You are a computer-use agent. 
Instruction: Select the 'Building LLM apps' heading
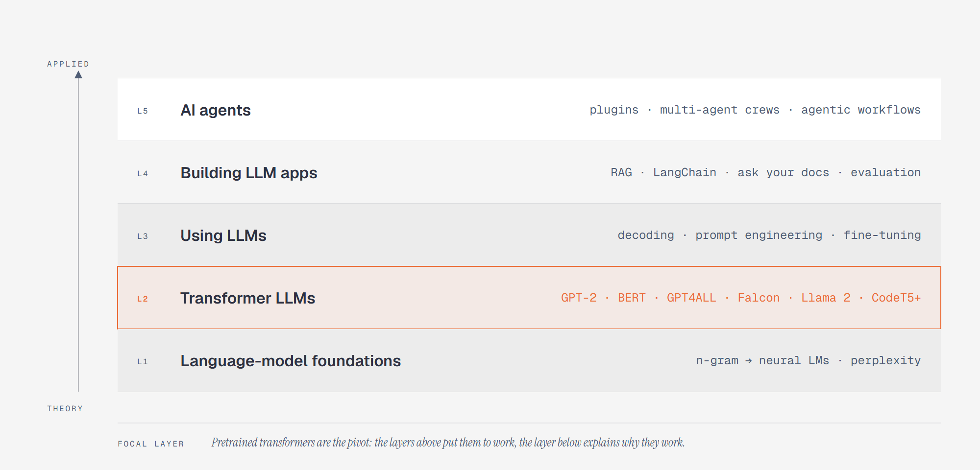pos(249,173)
